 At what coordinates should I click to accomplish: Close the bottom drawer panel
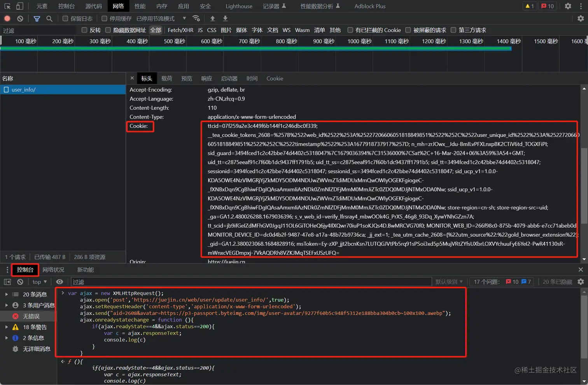coord(581,270)
